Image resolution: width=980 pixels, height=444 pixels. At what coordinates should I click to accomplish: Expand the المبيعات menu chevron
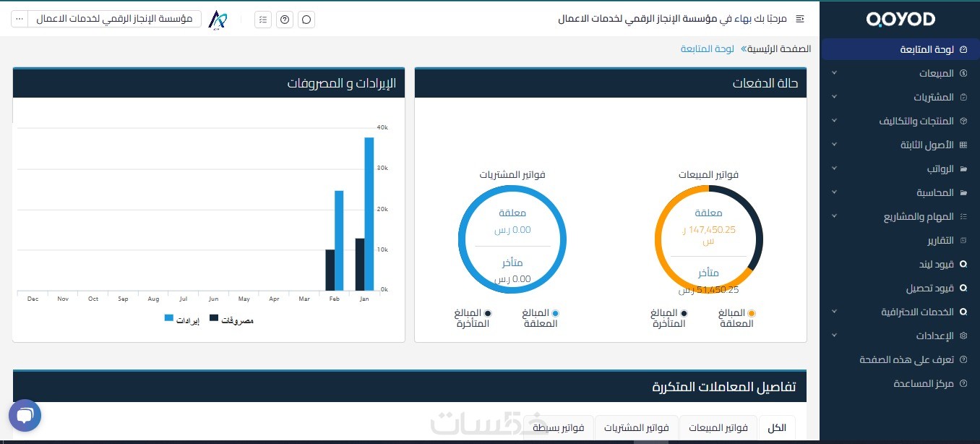pos(834,73)
